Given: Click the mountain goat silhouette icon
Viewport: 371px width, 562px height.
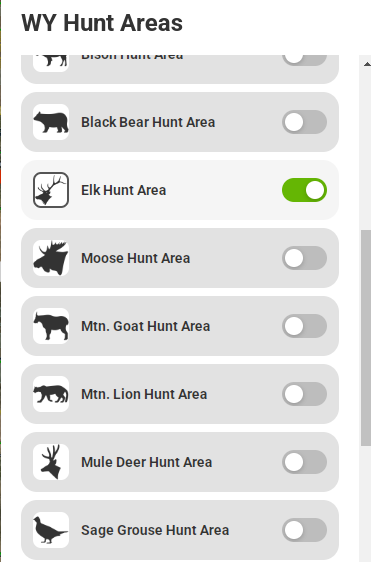Looking at the screenshot, I should point(51,326).
